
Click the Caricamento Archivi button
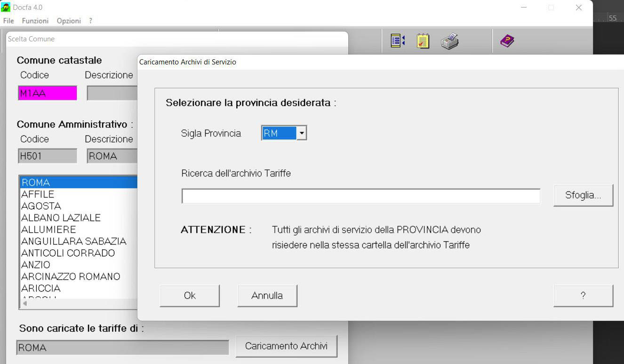(286, 346)
